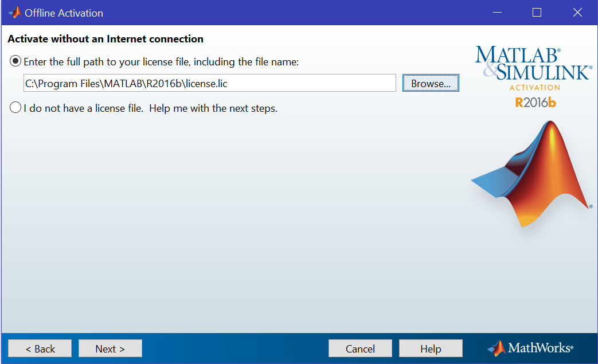Viewport: 598px width, 364px height.
Task: Click the license file path input field
Action: point(209,83)
